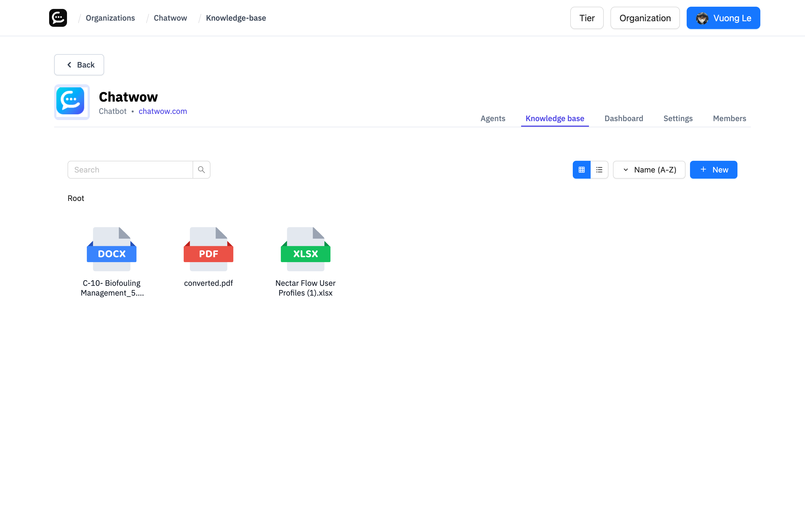Open the converted.pdf file icon
Image resolution: width=805 pixels, height=532 pixels.
(208, 249)
